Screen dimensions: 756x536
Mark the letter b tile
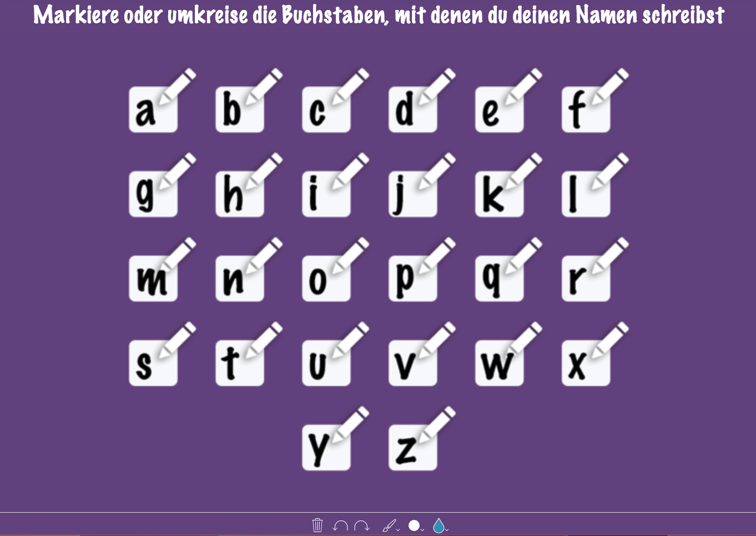pos(240,109)
